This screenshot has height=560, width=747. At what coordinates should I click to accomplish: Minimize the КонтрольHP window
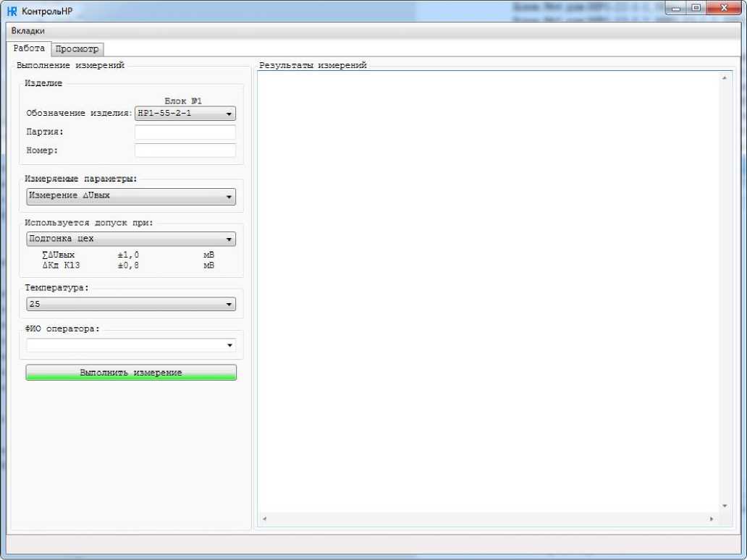(x=678, y=9)
